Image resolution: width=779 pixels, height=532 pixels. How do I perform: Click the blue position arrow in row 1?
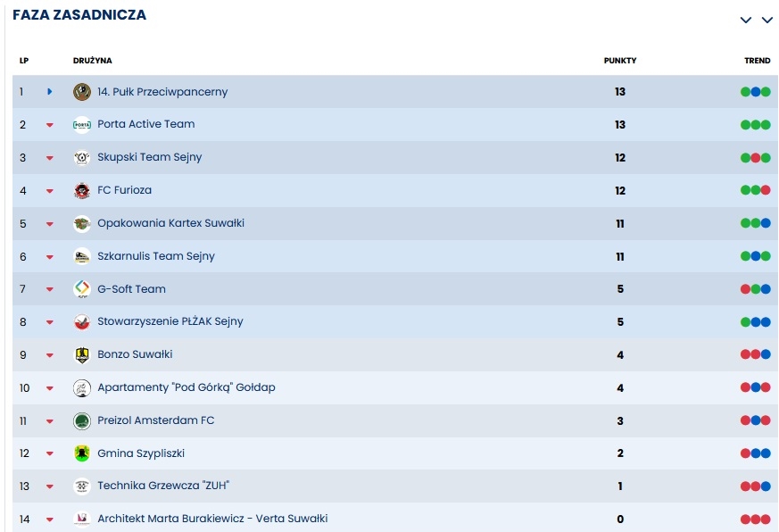(50, 91)
